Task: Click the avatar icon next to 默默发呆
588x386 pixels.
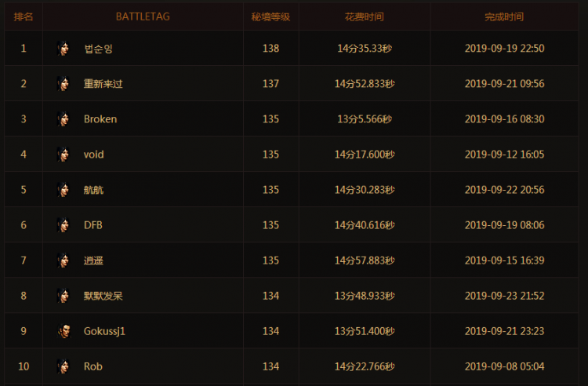Action: point(64,296)
